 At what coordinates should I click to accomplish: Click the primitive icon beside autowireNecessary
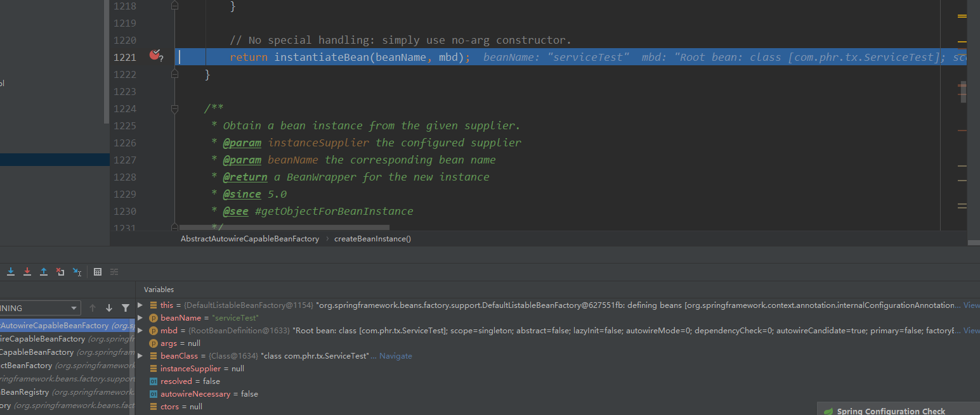[153, 394]
